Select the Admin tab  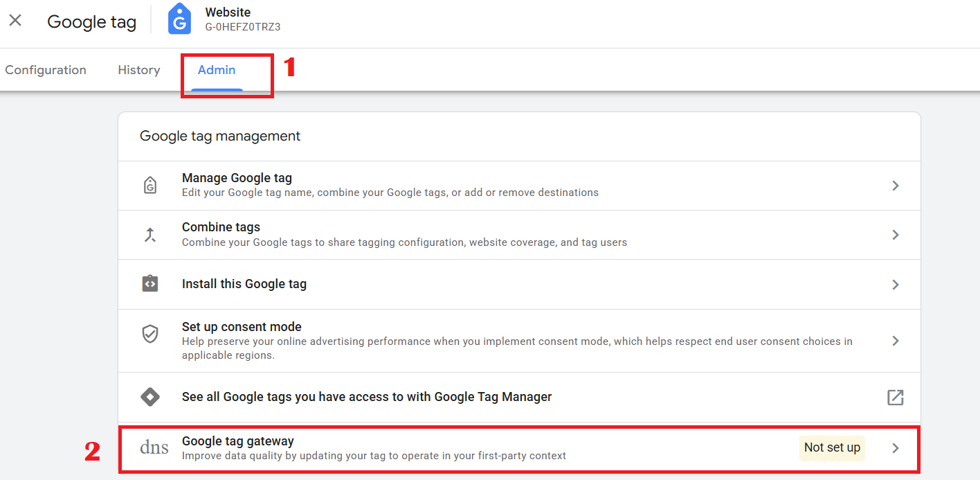click(x=217, y=70)
